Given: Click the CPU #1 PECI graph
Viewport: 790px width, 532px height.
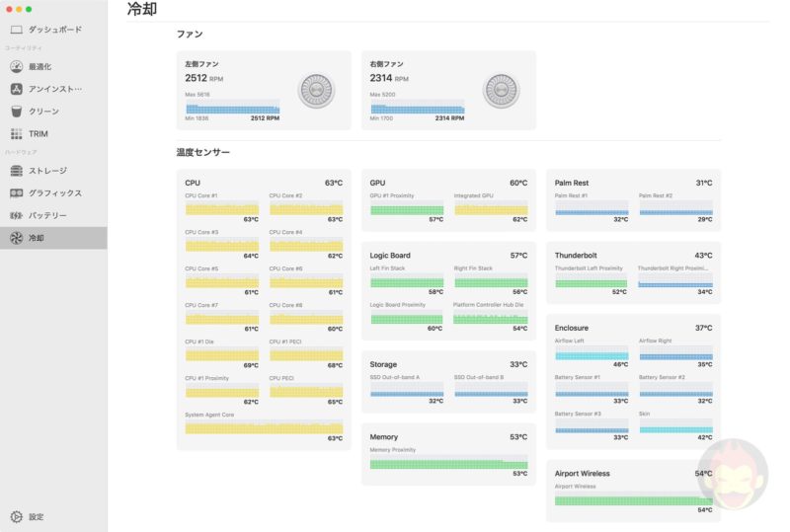Looking at the screenshot, I should pyautogui.click(x=306, y=353).
